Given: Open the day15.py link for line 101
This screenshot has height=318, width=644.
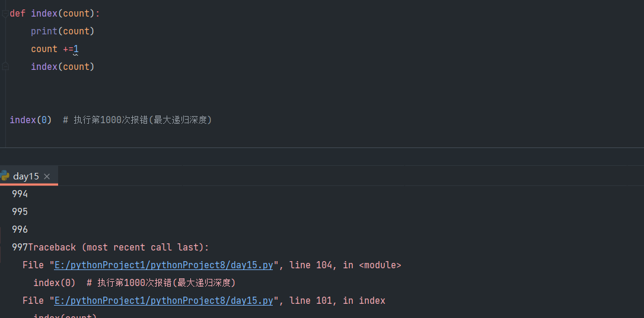Looking at the screenshot, I should tap(164, 301).
